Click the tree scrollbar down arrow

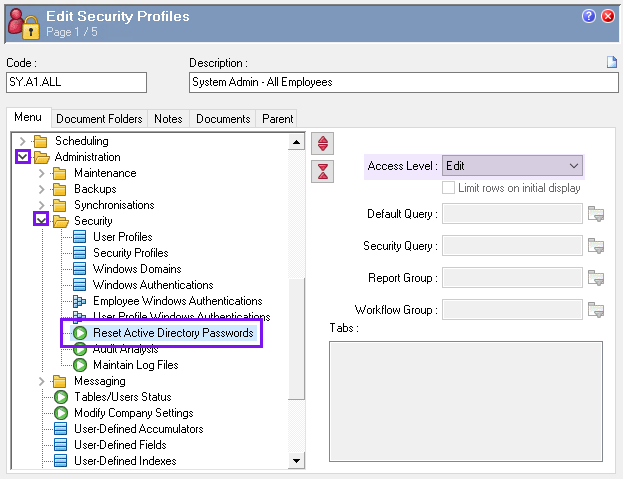pos(296,461)
